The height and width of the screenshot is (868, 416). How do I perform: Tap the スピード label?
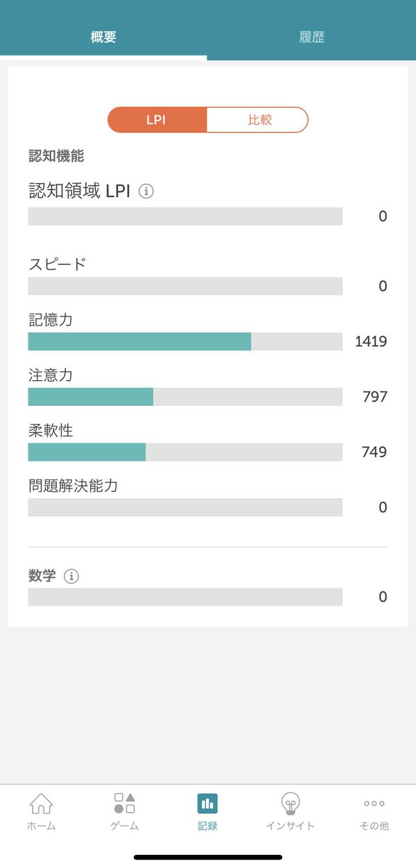coord(58,264)
